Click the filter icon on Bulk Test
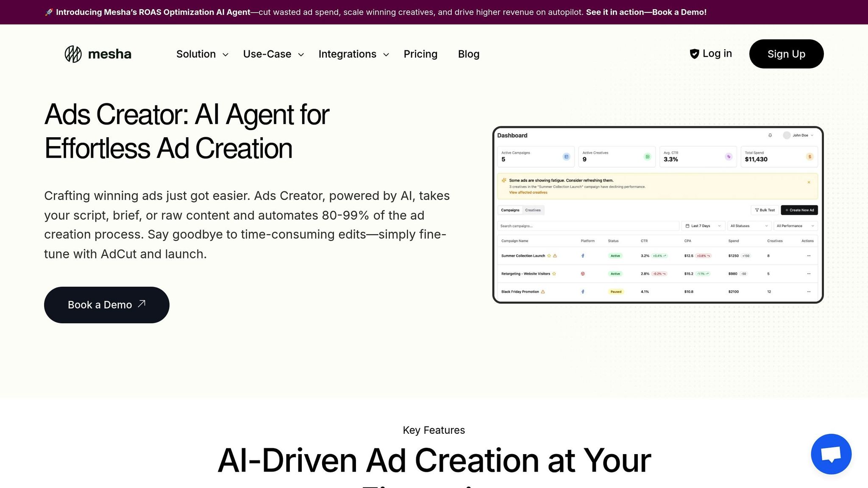 [x=757, y=210]
